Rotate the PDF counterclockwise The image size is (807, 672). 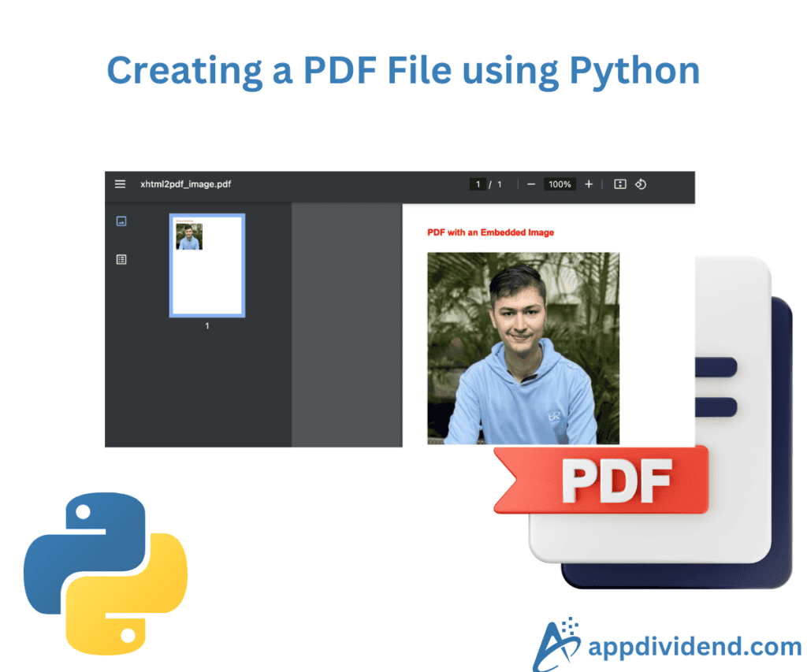click(641, 184)
